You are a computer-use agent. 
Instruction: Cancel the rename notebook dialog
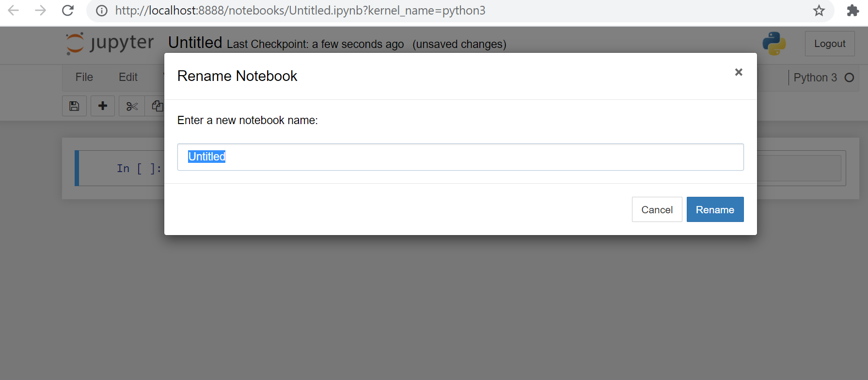click(x=657, y=209)
